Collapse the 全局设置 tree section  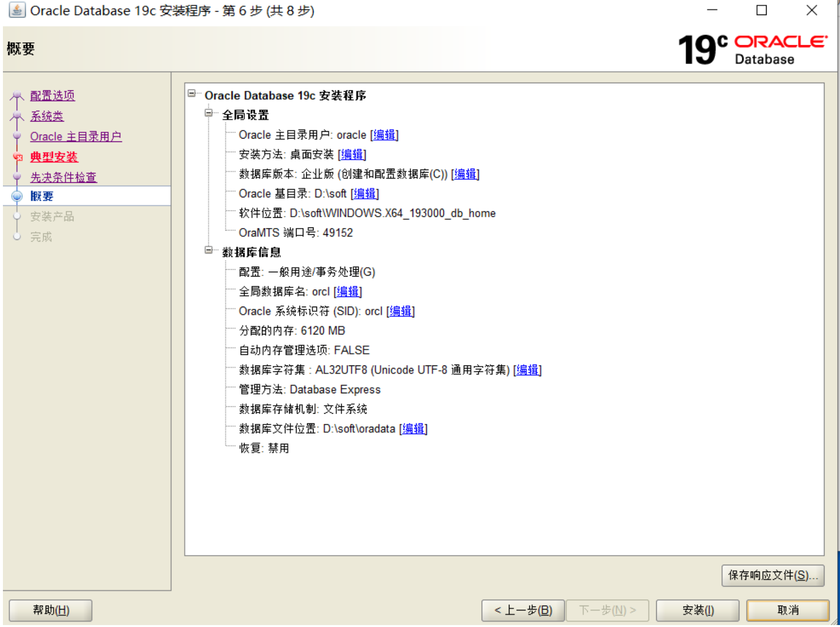[209, 113]
